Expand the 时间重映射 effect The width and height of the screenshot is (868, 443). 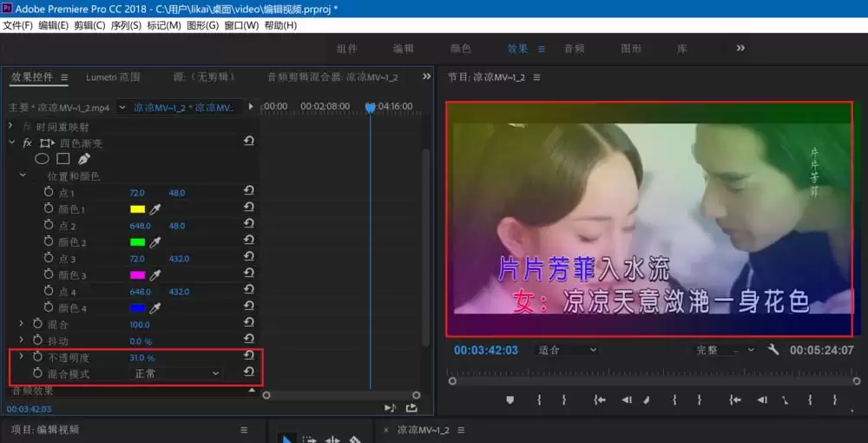point(10,126)
